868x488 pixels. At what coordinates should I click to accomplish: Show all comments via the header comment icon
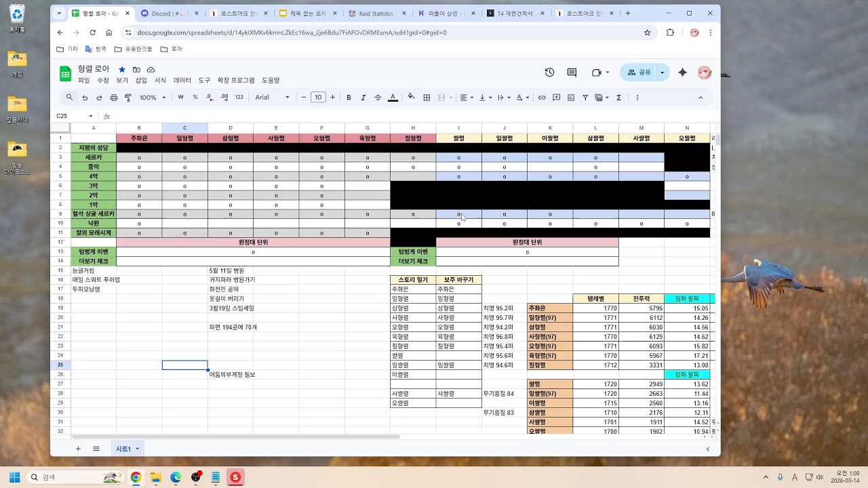point(572,73)
